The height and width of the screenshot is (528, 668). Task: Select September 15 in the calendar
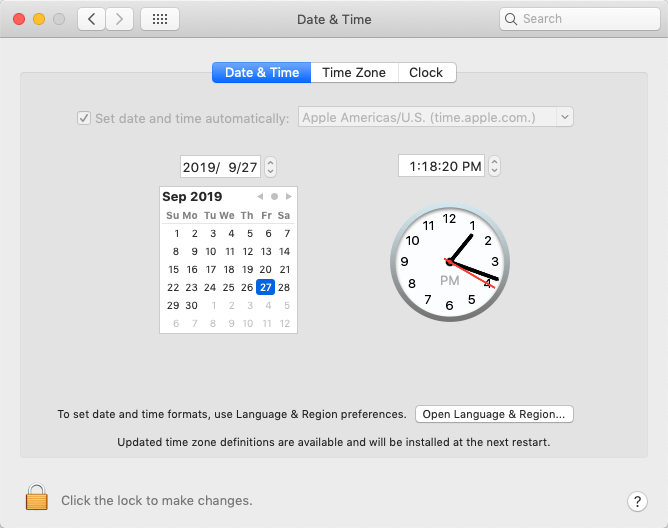pyautogui.click(x=173, y=269)
